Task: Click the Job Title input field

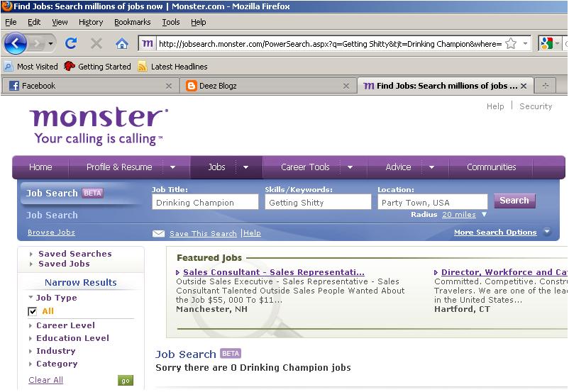Action: [205, 202]
